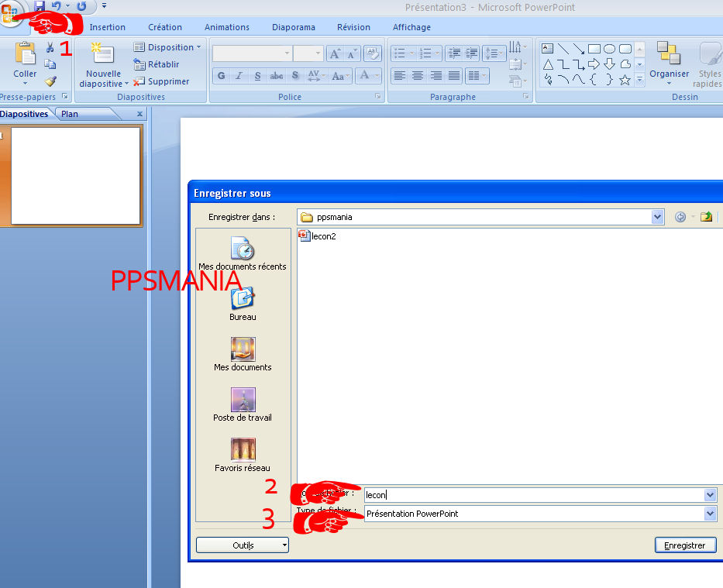
Task: Click the file name input field
Action: pos(533,495)
